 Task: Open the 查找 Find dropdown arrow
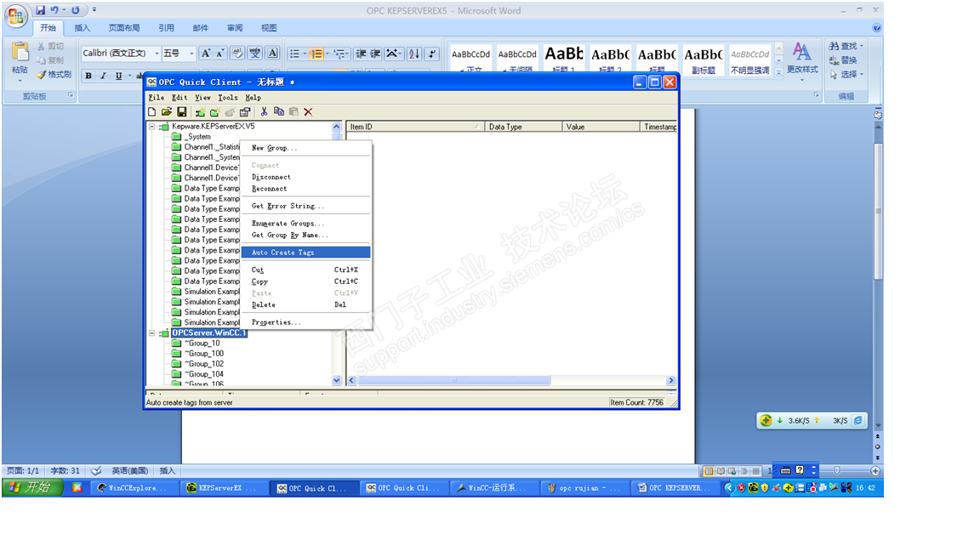click(x=861, y=46)
